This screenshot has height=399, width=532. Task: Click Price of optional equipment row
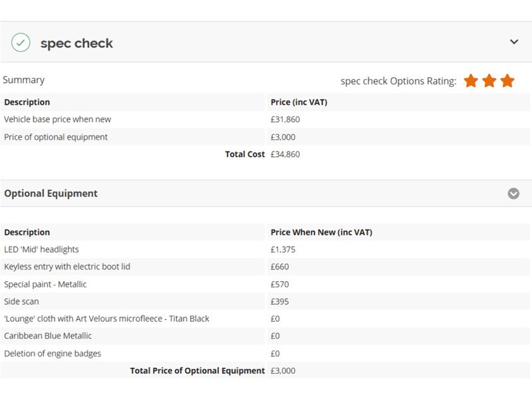265,137
